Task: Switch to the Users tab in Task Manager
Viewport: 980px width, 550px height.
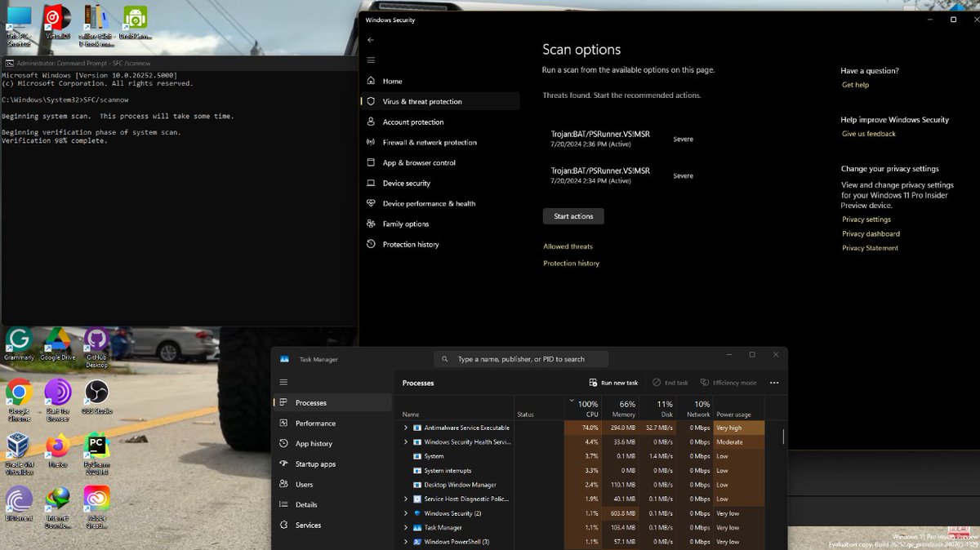Action: (332, 485)
